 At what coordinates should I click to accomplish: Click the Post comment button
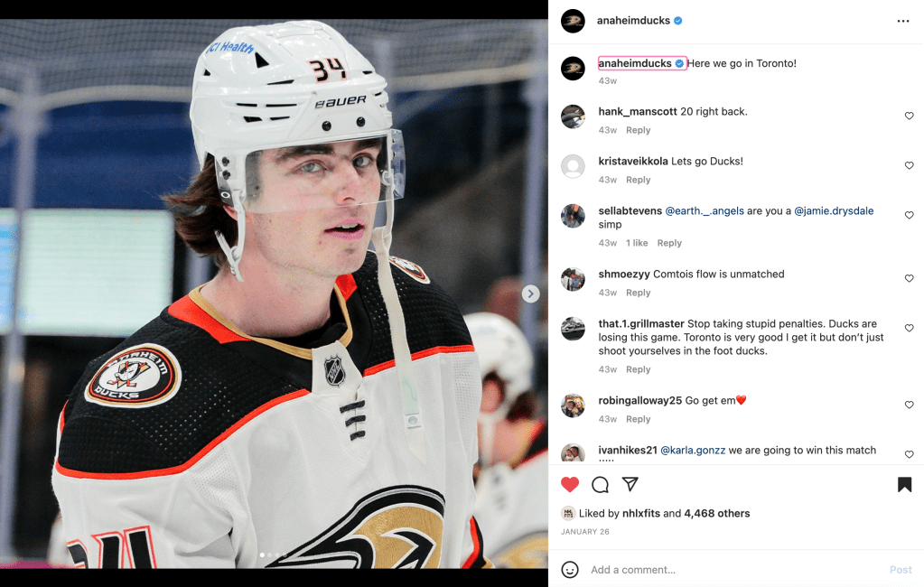(901, 570)
